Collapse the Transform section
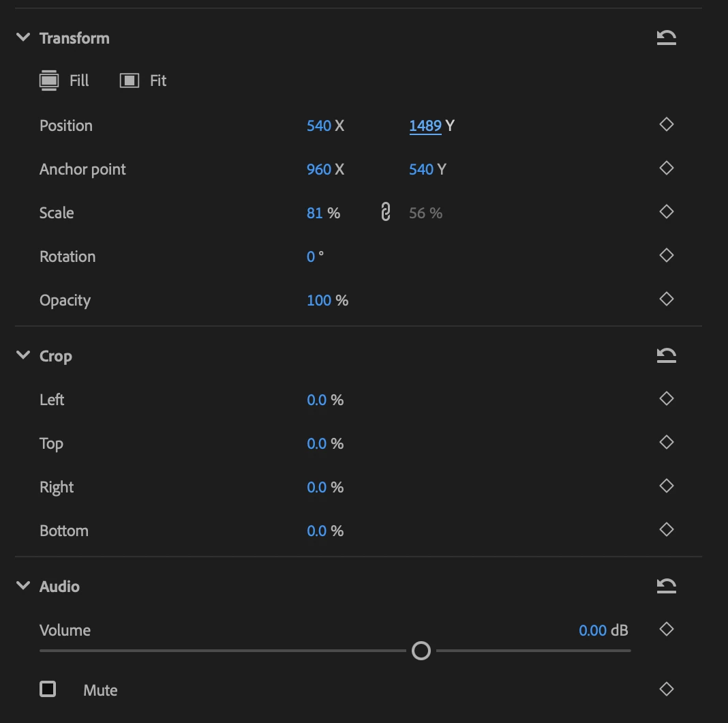728x723 pixels. click(x=23, y=37)
